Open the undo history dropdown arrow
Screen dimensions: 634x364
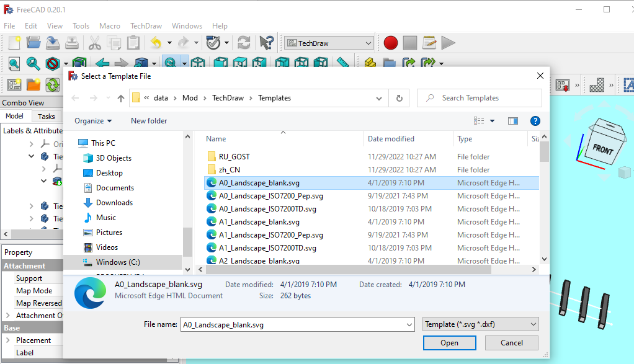[169, 43]
